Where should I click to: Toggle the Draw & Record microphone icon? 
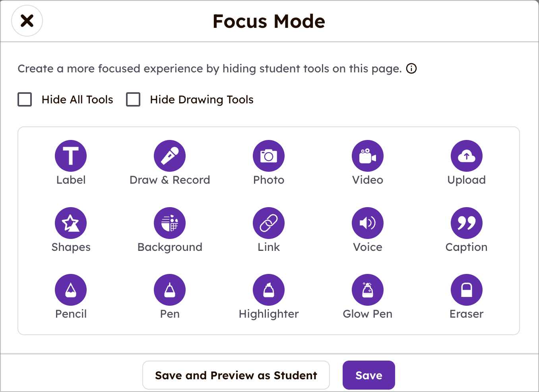pyautogui.click(x=170, y=156)
